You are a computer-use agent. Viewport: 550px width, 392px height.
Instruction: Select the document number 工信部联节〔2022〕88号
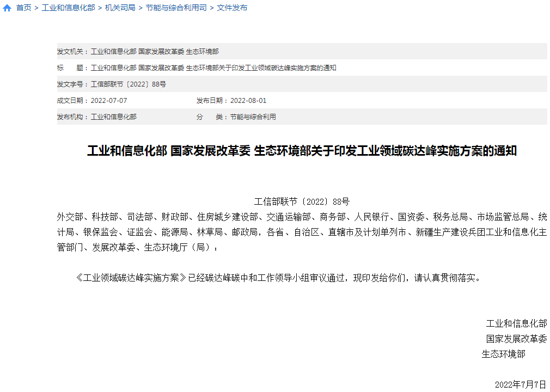point(129,84)
